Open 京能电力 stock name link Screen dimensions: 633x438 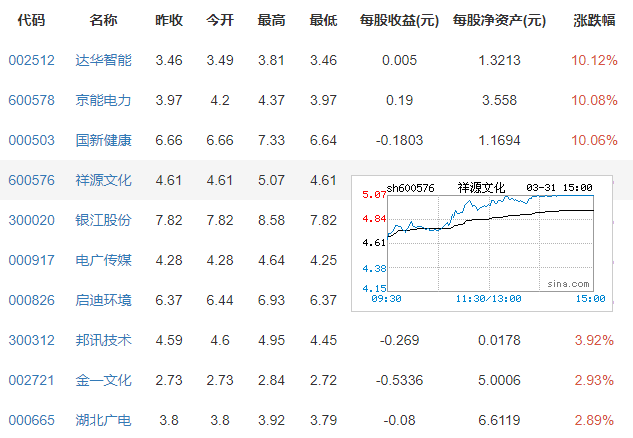coord(103,101)
